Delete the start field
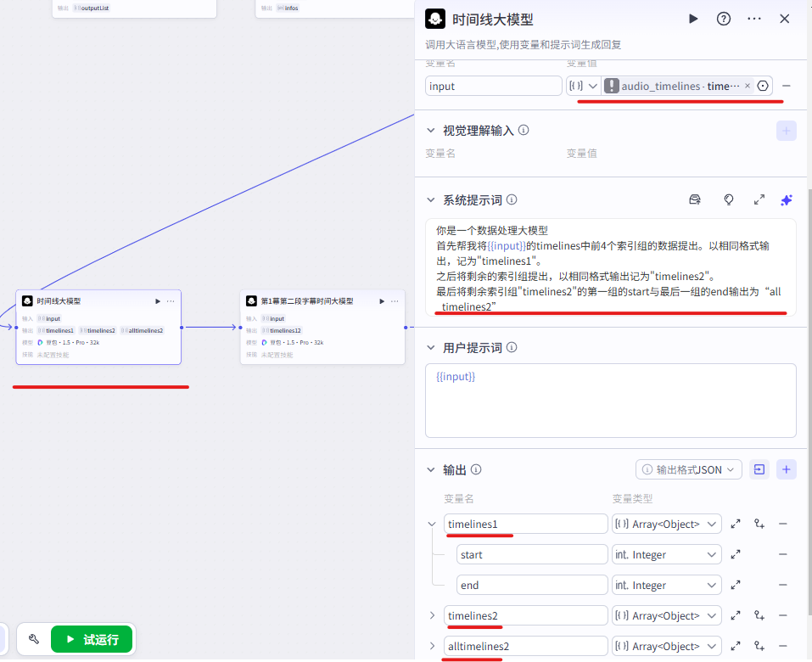The height and width of the screenshot is (662, 812). [x=783, y=554]
